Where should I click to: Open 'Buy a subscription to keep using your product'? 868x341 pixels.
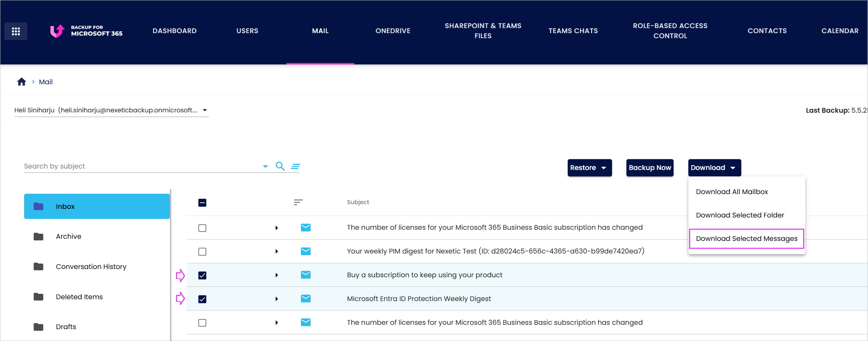pos(424,275)
